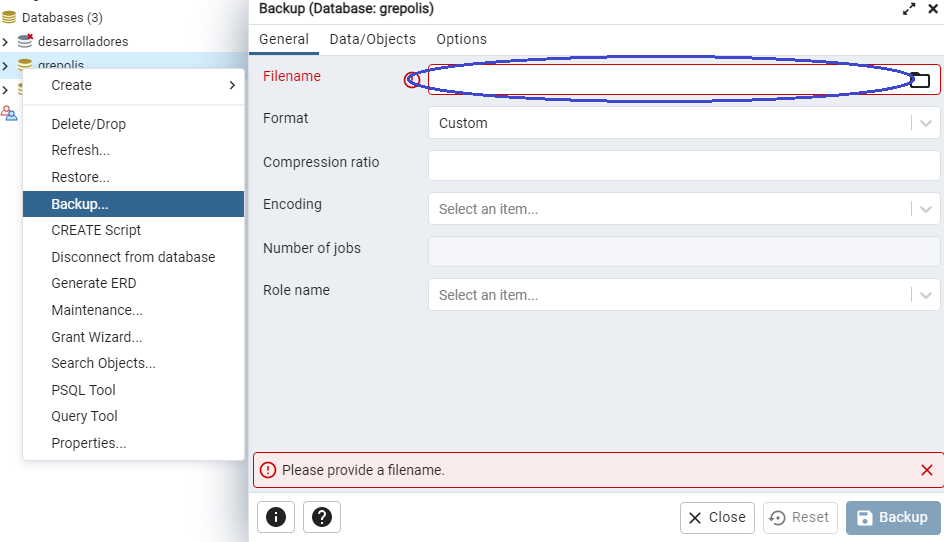Click the help question mark icon
The width and height of the screenshot is (944, 542).
click(322, 517)
